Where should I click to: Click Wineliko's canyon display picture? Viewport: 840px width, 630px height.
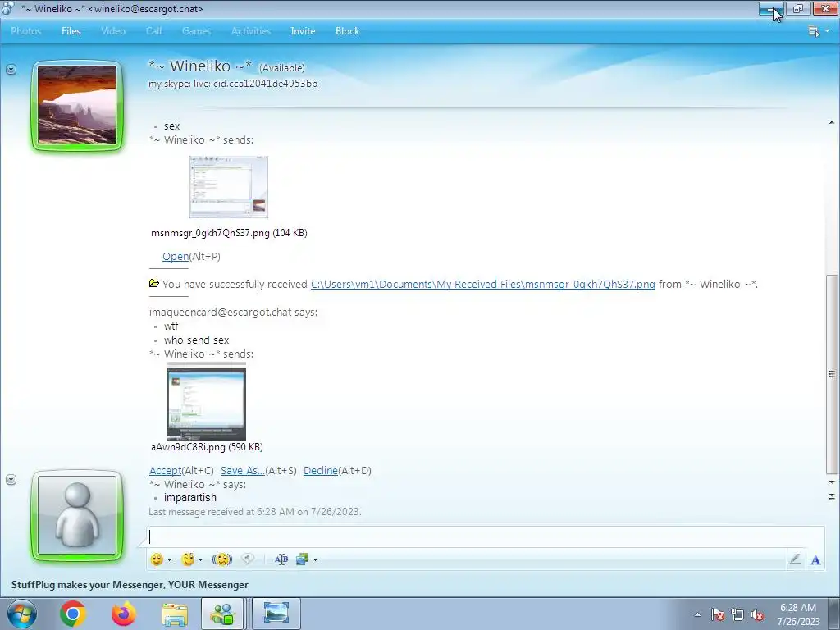tap(77, 105)
